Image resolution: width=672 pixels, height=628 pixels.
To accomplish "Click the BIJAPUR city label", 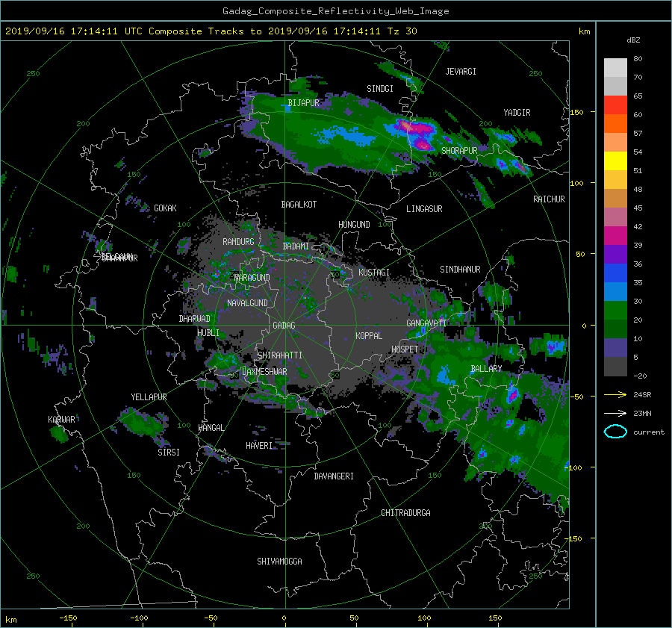I will coord(303,103).
